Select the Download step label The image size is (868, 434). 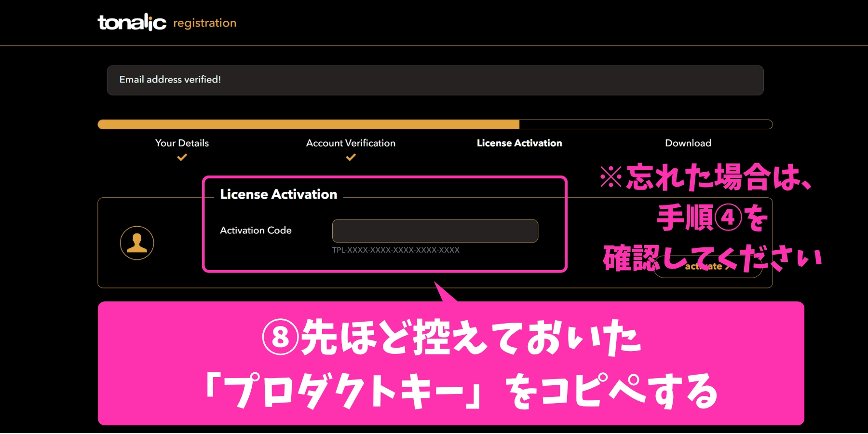pyautogui.click(x=688, y=143)
